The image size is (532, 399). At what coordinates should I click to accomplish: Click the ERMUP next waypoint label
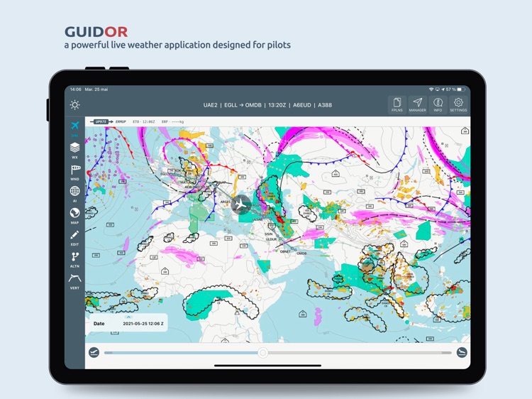[x=121, y=121]
